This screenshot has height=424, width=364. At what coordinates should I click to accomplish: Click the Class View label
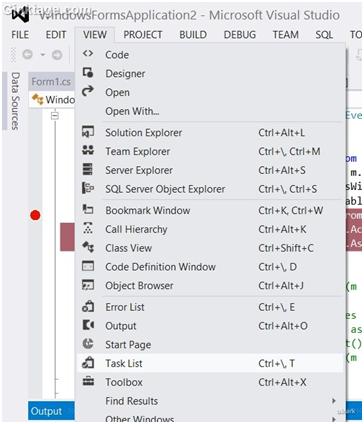click(129, 248)
